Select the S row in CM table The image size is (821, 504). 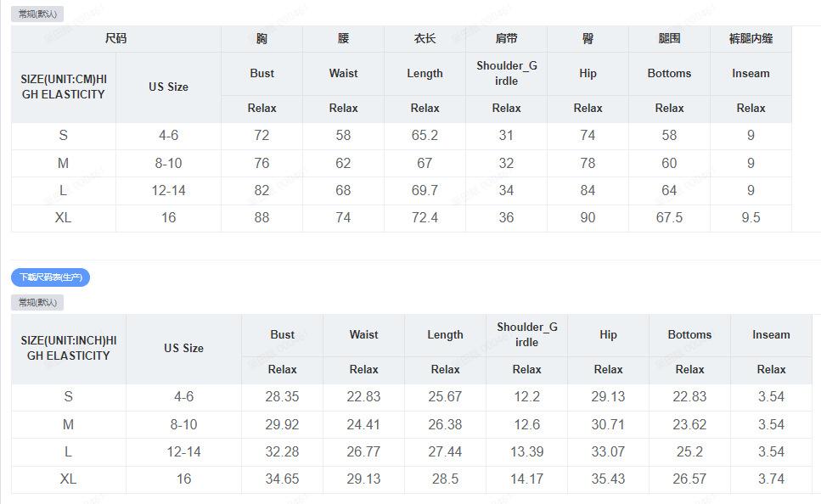click(401, 136)
